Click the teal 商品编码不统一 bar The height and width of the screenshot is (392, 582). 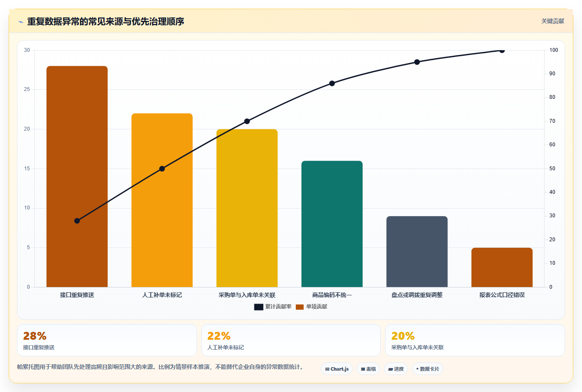pyautogui.click(x=332, y=224)
